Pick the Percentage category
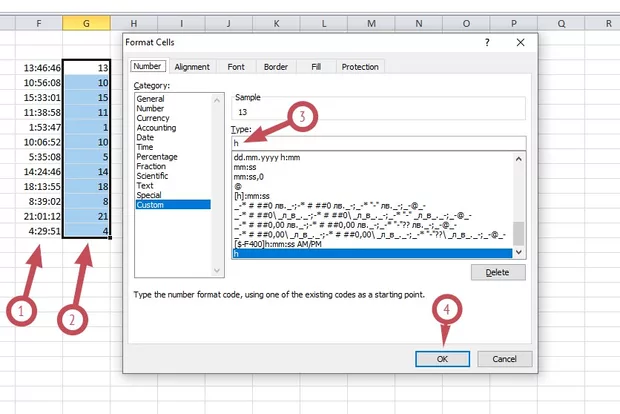Viewport: 620px width, 414px height. coord(157,157)
